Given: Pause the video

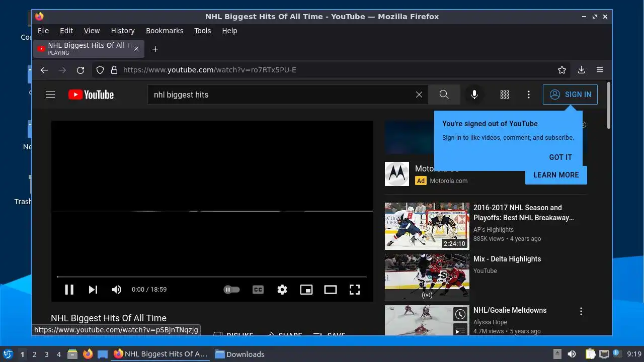Looking at the screenshot, I should [69, 290].
